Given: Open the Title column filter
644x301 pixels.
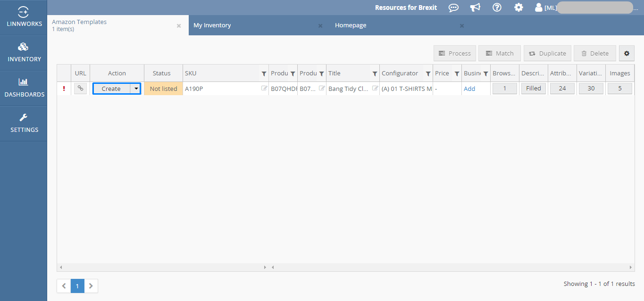Looking at the screenshot, I should [375, 73].
